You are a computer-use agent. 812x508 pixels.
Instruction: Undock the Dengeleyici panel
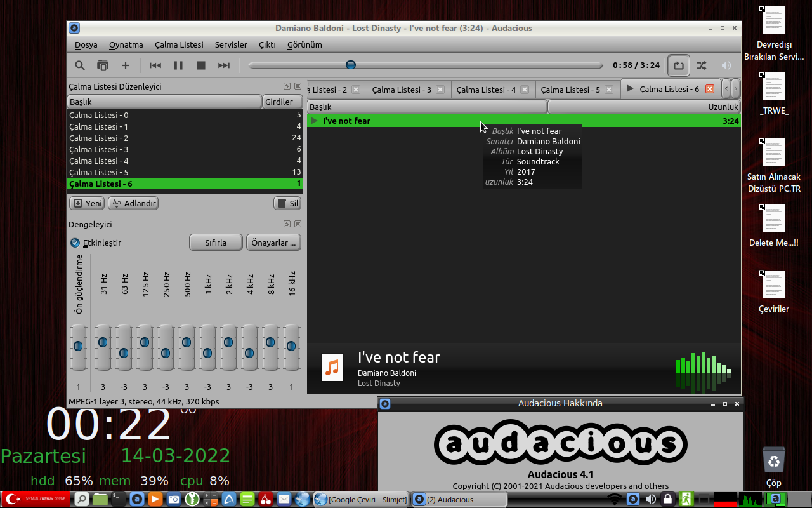pos(287,224)
